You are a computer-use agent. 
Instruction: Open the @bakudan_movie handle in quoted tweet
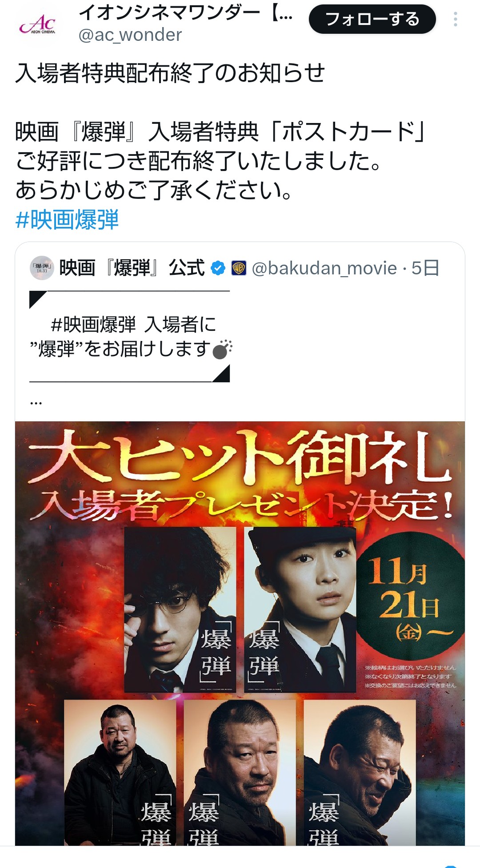[x=324, y=268]
